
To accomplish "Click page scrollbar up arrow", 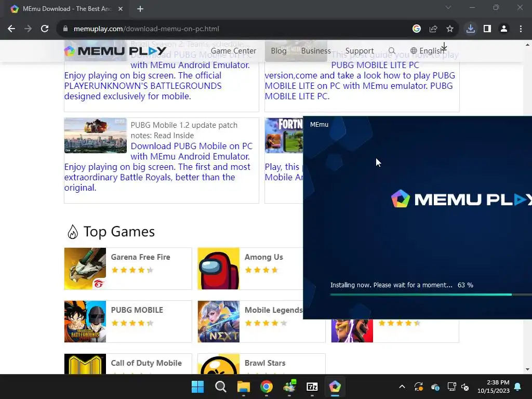I will tap(528, 45).
